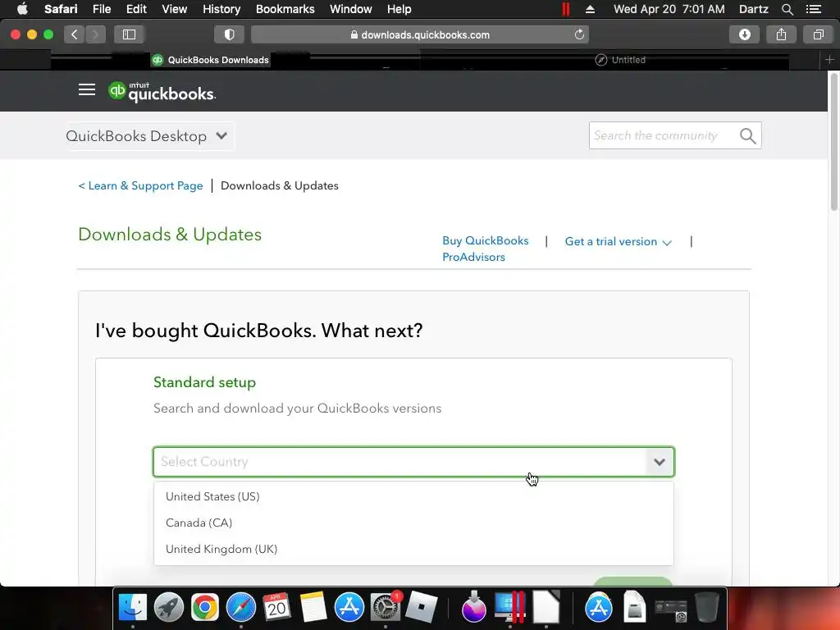Image resolution: width=840 pixels, height=630 pixels.
Task: Open Finder from the dock
Action: tap(132, 607)
